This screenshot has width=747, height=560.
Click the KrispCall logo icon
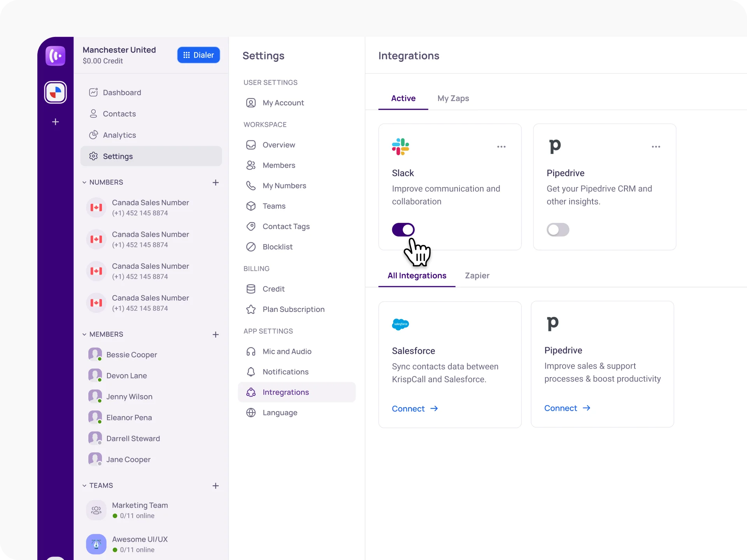[55, 56]
